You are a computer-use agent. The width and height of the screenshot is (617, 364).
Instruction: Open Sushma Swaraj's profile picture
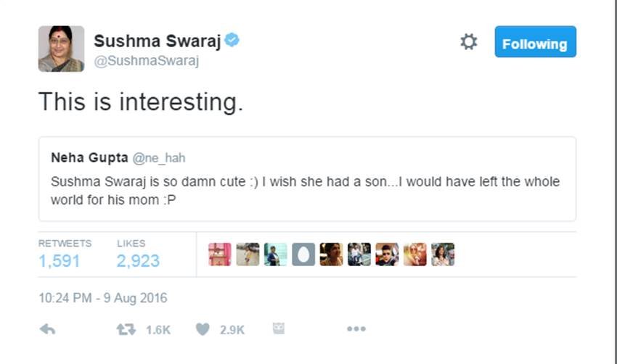pyautogui.click(x=61, y=49)
